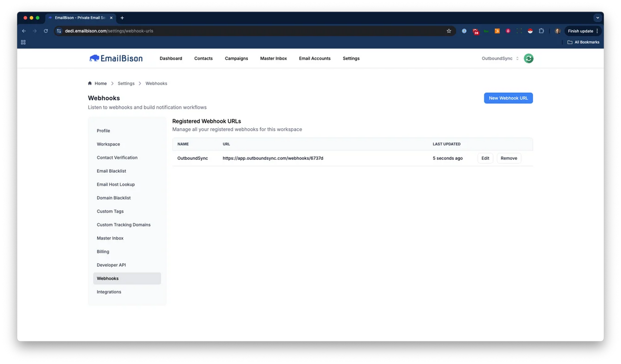Open the OutboundSync workspace switcher

tap(499, 58)
